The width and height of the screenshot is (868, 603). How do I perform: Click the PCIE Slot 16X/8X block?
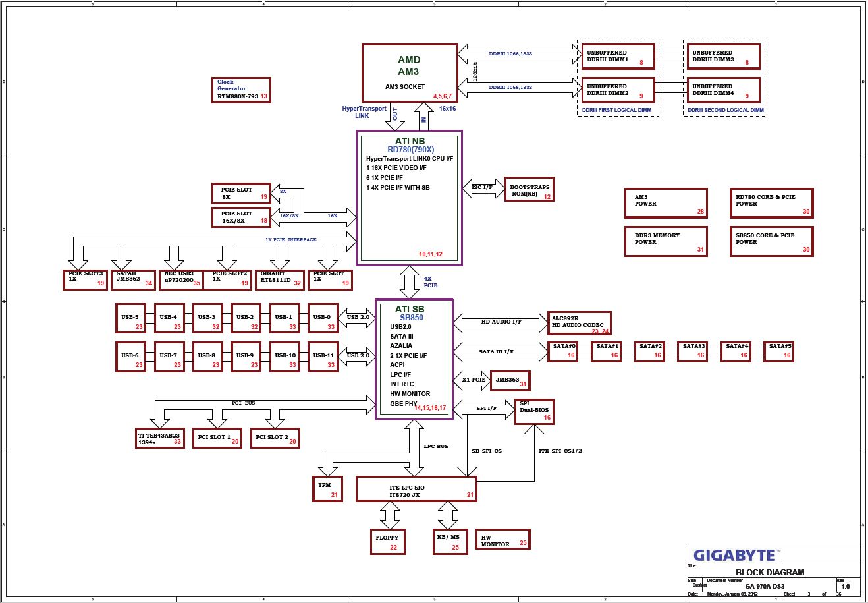point(242,217)
